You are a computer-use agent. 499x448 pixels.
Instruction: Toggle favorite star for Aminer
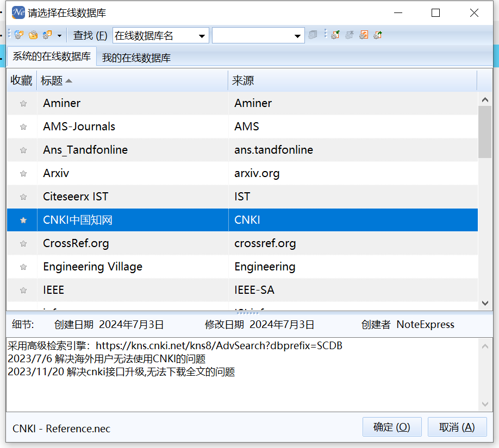(x=23, y=103)
